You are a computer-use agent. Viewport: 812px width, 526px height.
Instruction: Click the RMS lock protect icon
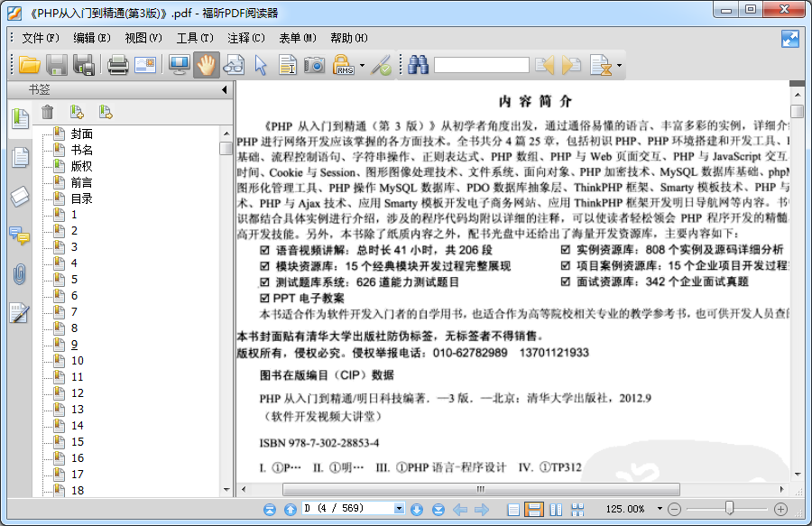[343, 65]
